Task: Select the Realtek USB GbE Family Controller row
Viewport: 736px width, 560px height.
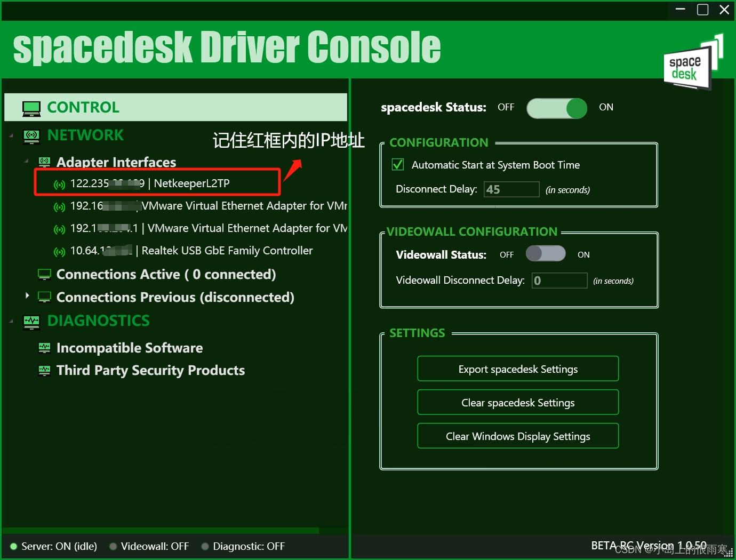Action: click(191, 251)
